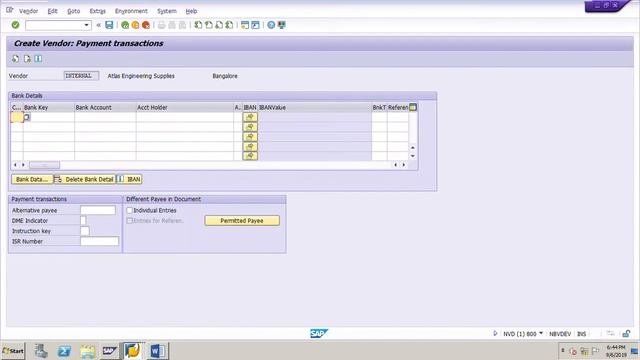Image resolution: width=640 pixels, height=360 pixels.
Task: Click the table's bottom-right scroll right arrow
Action: [404, 165]
